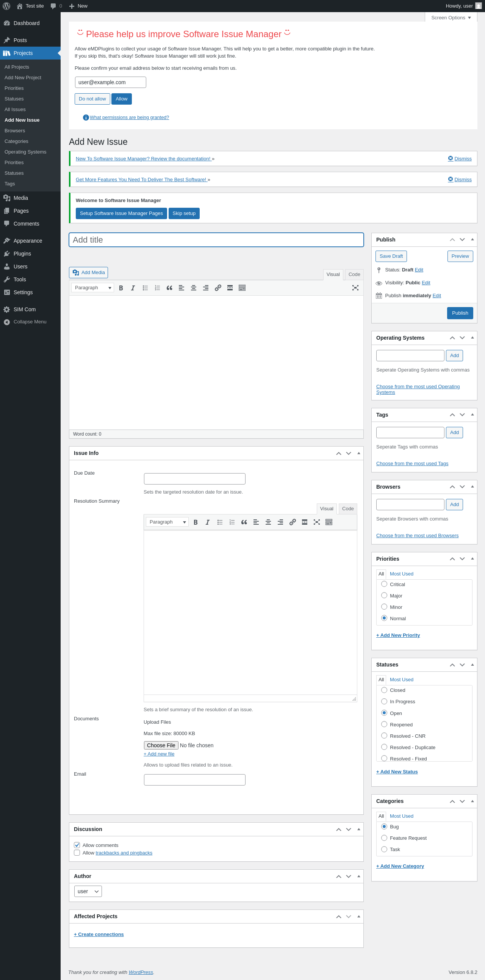
Task: Insert link in main editor toolbar
Action: (x=218, y=288)
